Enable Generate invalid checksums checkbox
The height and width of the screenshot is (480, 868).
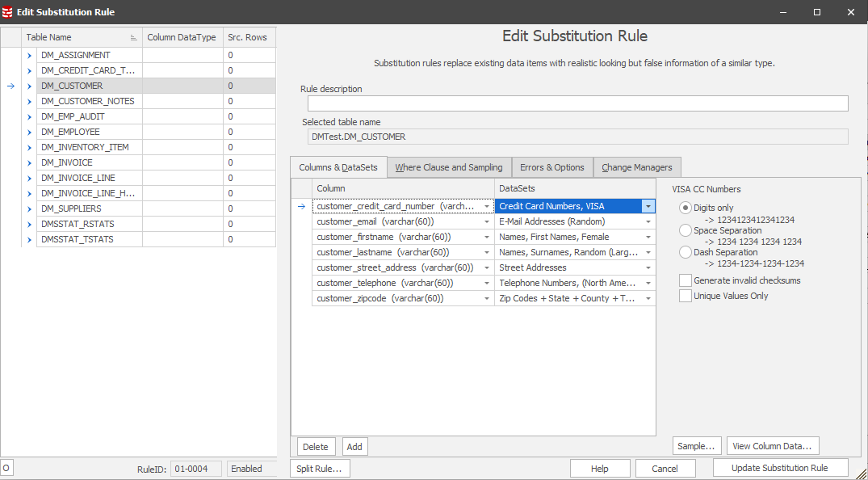point(686,280)
